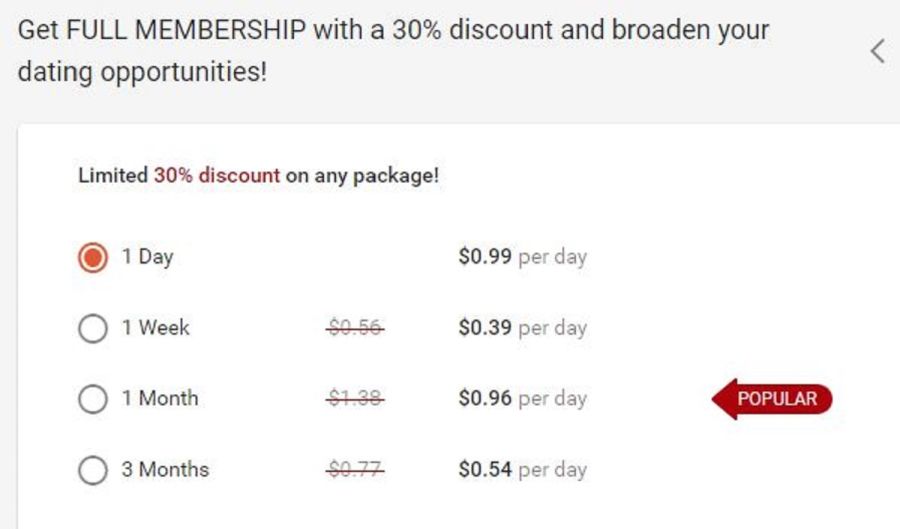900x529 pixels.
Task: Click the red "30% discount" text
Action: (x=217, y=175)
